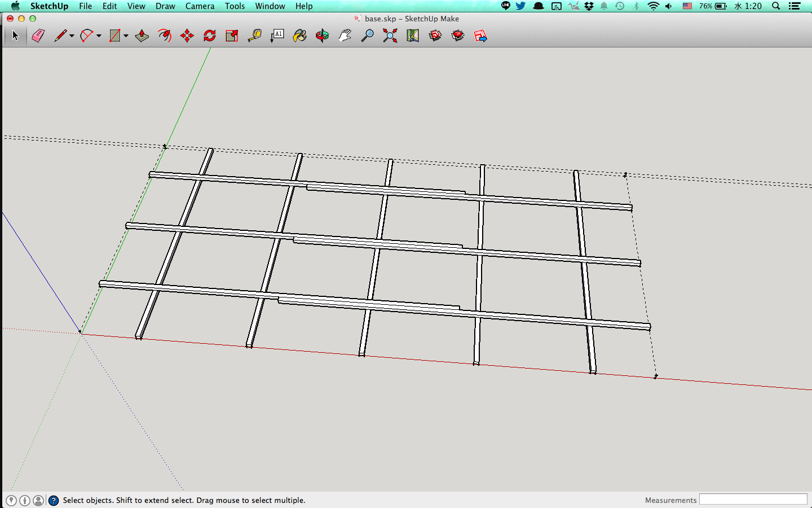Select the Eraser tool
Screen dimensions: 812x508
click(x=38, y=36)
